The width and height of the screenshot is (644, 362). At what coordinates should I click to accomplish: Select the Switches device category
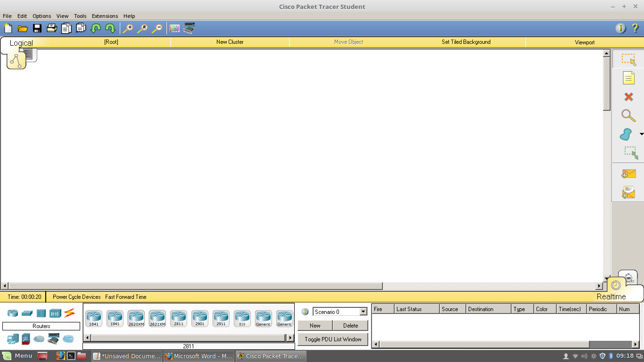[27, 313]
